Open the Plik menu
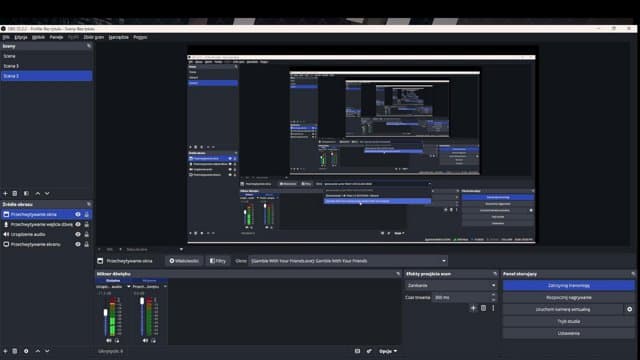Image resolution: width=640 pixels, height=360 pixels. coord(6,37)
